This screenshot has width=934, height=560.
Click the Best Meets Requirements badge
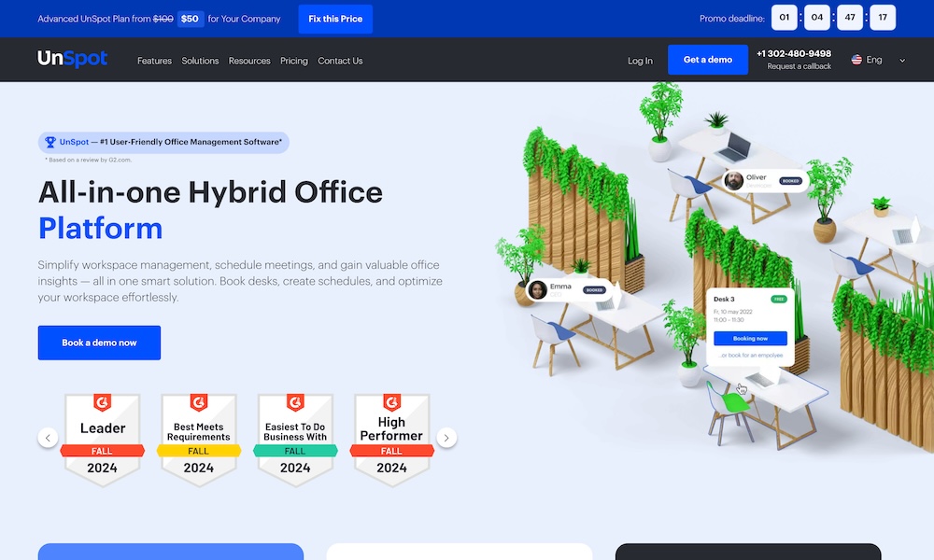(199, 438)
